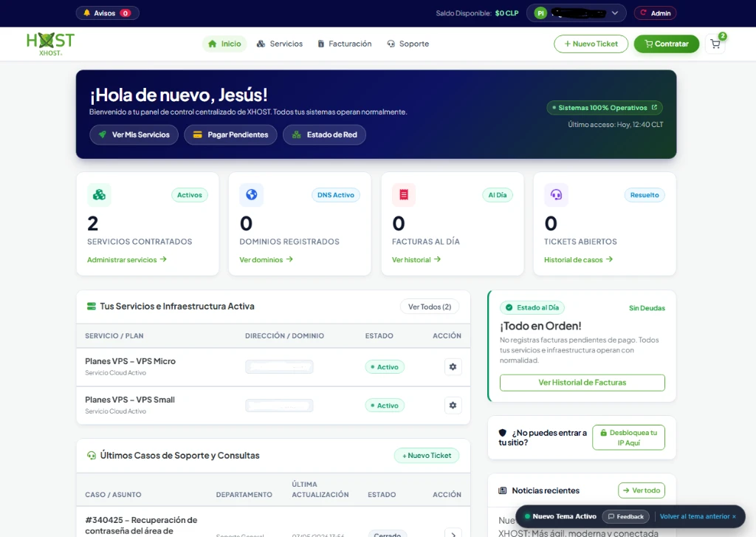Screen dimensions: 756x537
Task: Click Nuevo Ticket in support cases section
Action: [x=427, y=456]
